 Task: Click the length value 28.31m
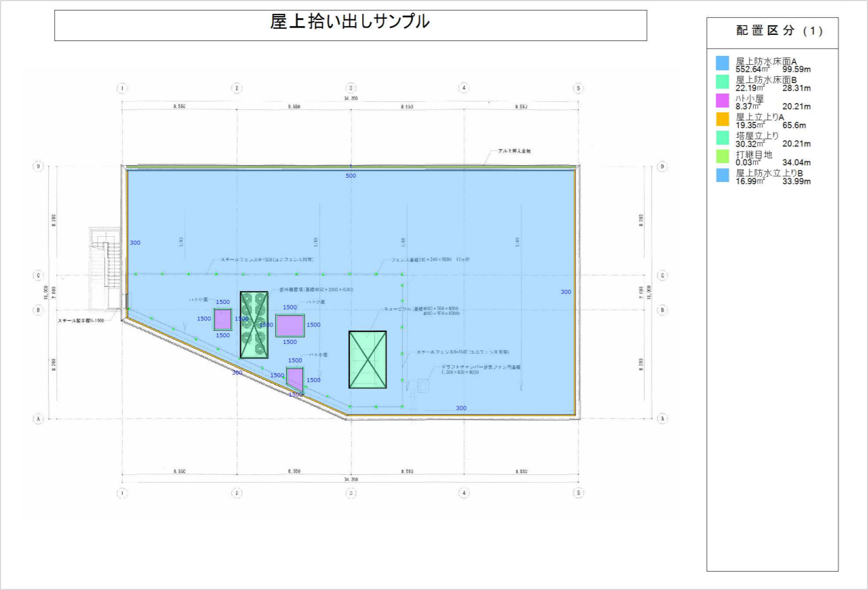click(x=797, y=88)
